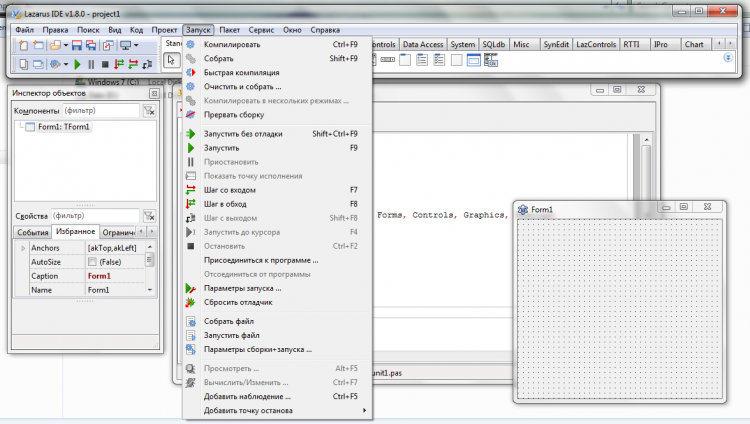Open dropdown arrow next to Open icon
750x424 pixels.
point(66,45)
